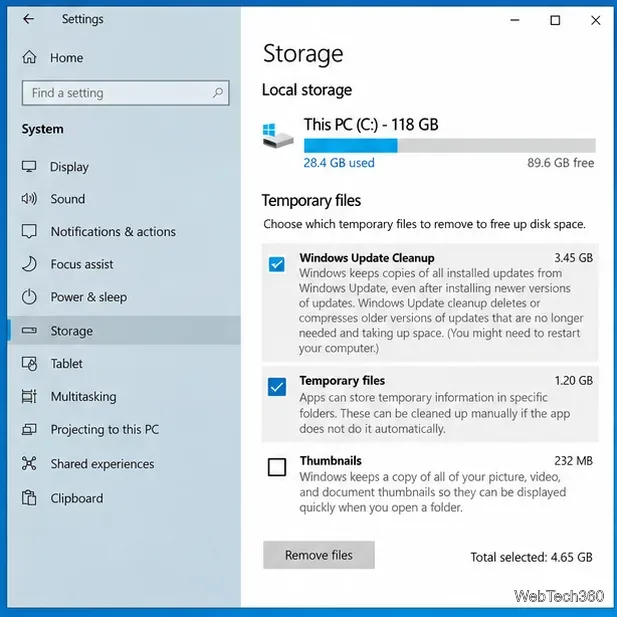Maximize the Settings window
The image size is (617, 617).
pos(555,20)
